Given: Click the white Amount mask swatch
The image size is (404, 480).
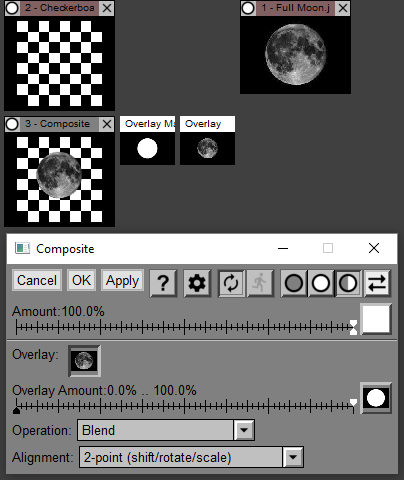Looking at the screenshot, I should (x=376, y=319).
